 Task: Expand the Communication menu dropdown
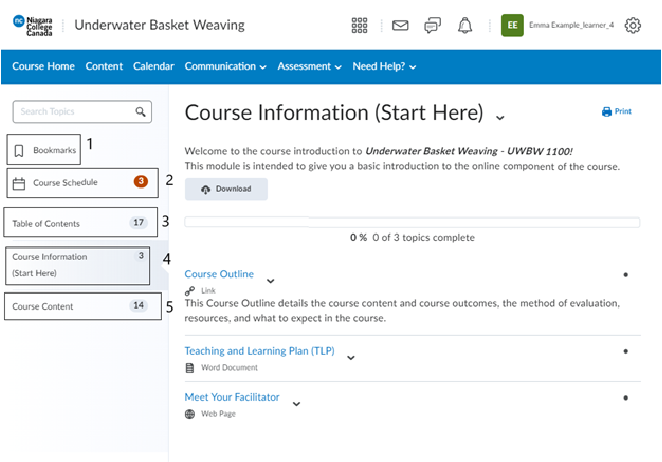tap(225, 67)
